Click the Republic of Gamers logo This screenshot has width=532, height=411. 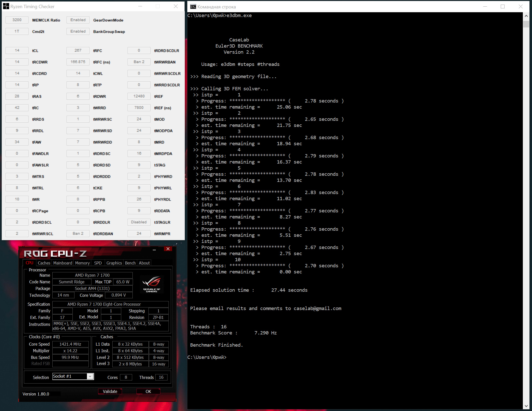151,284
